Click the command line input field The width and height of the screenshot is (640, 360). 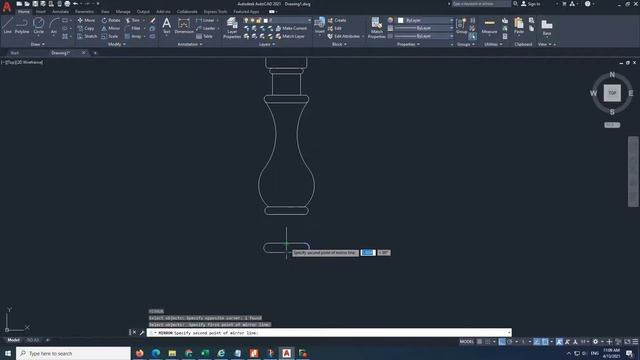pyautogui.click(x=329, y=333)
